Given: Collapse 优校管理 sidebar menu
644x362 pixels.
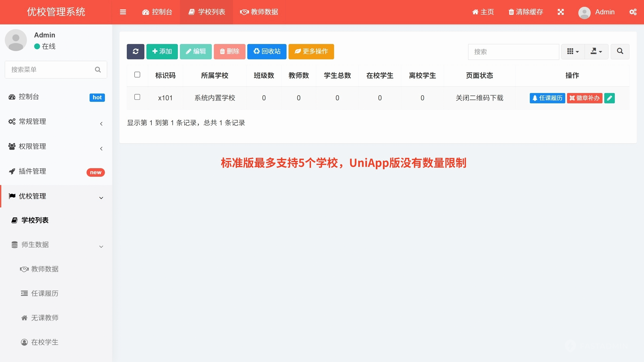Looking at the screenshot, I should tap(56, 196).
